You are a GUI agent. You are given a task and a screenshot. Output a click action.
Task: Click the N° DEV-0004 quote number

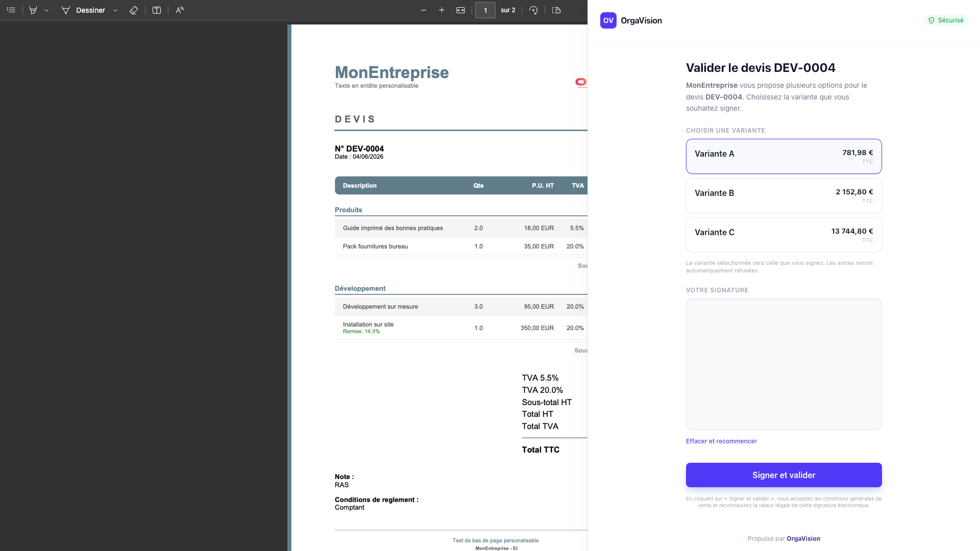[359, 149]
